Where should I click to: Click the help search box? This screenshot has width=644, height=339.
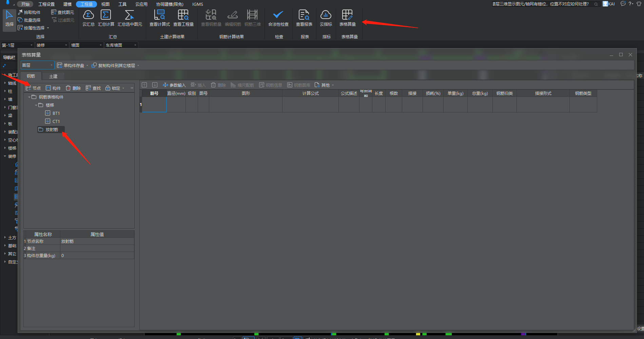point(545,4)
